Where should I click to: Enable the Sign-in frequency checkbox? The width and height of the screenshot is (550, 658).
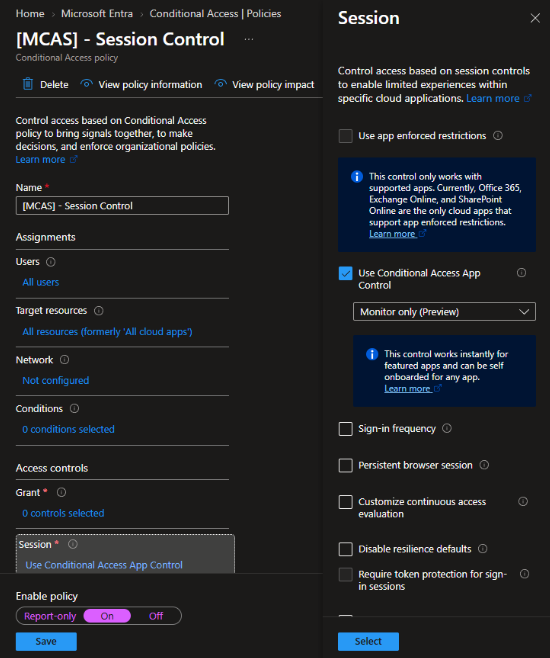pyautogui.click(x=346, y=429)
